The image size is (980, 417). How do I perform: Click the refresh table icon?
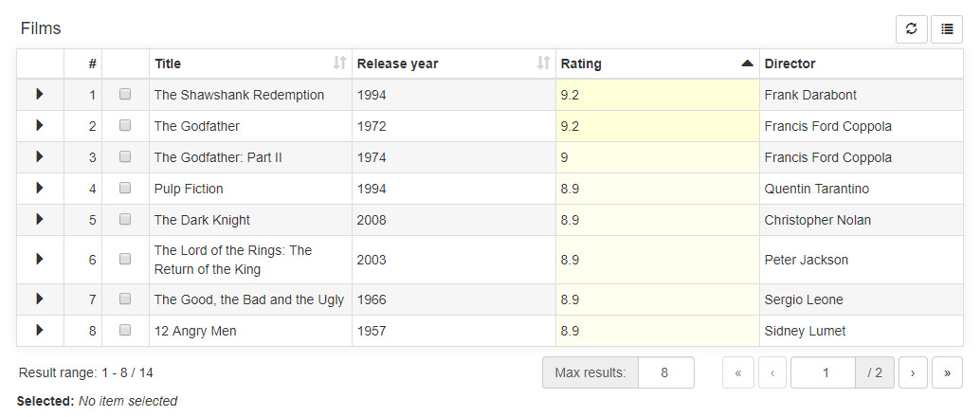point(911,29)
